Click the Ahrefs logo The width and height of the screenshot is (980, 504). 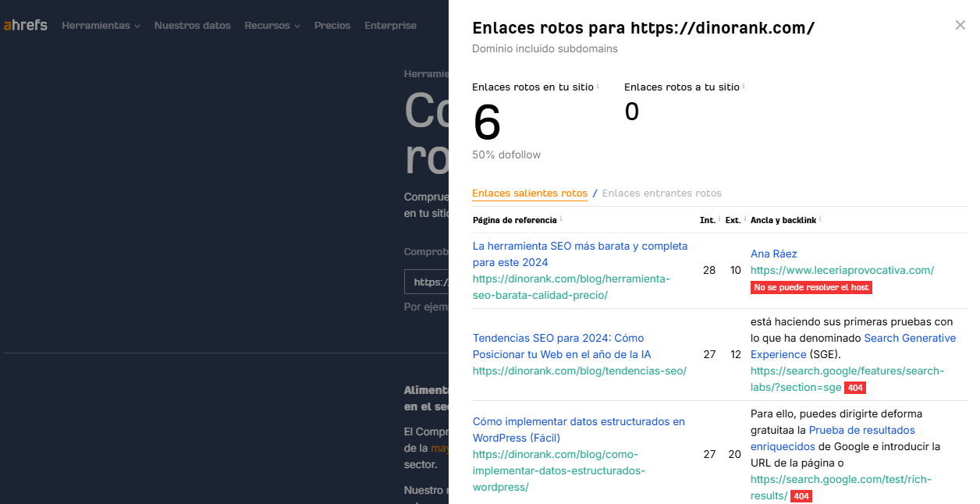tap(26, 25)
